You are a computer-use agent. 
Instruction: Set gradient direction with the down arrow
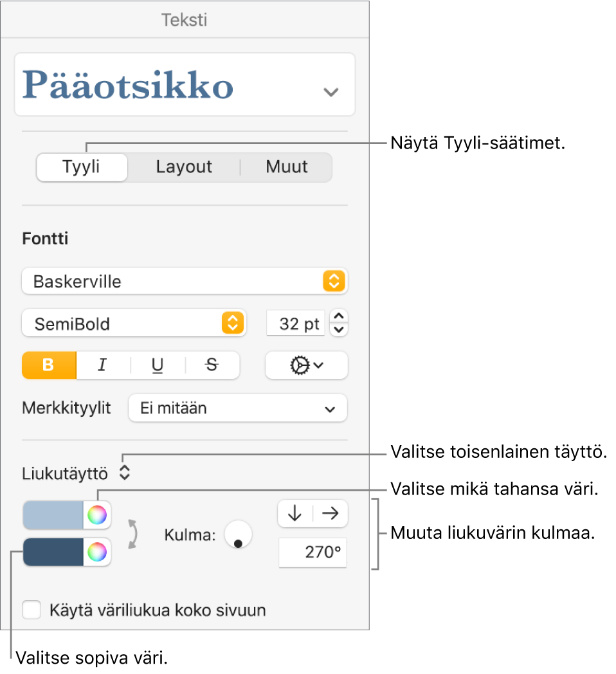click(295, 513)
